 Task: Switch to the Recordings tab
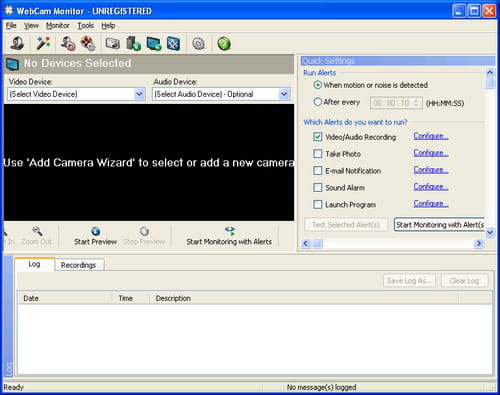[78, 265]
